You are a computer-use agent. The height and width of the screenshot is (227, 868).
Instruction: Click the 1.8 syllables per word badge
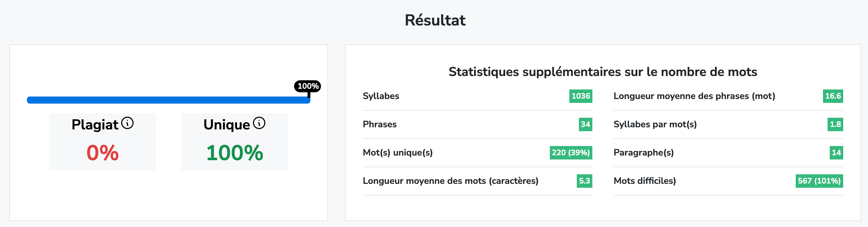[x=835, y=124]
